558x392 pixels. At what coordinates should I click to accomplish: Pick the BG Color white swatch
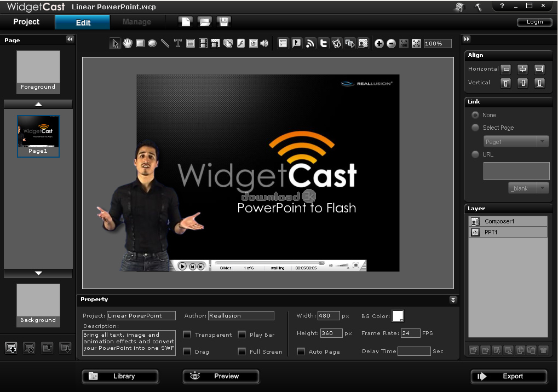[x=398, y=315]
